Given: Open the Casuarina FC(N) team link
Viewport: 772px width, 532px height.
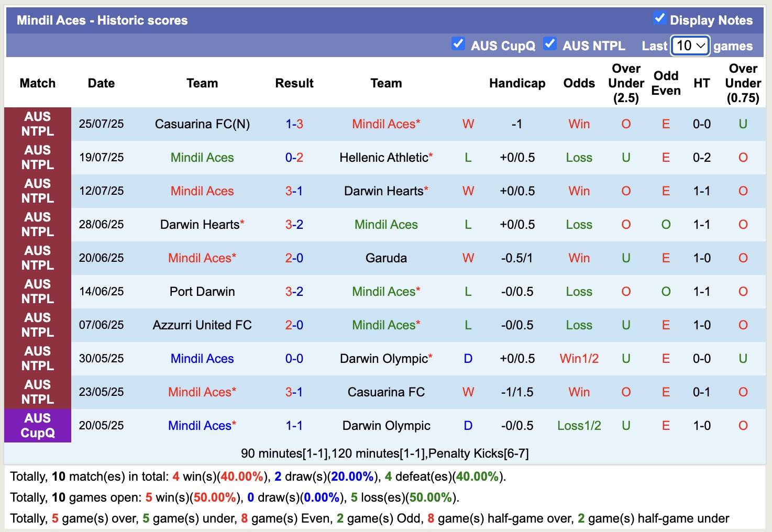Looking at the screenshot, I should pos(202,124).
